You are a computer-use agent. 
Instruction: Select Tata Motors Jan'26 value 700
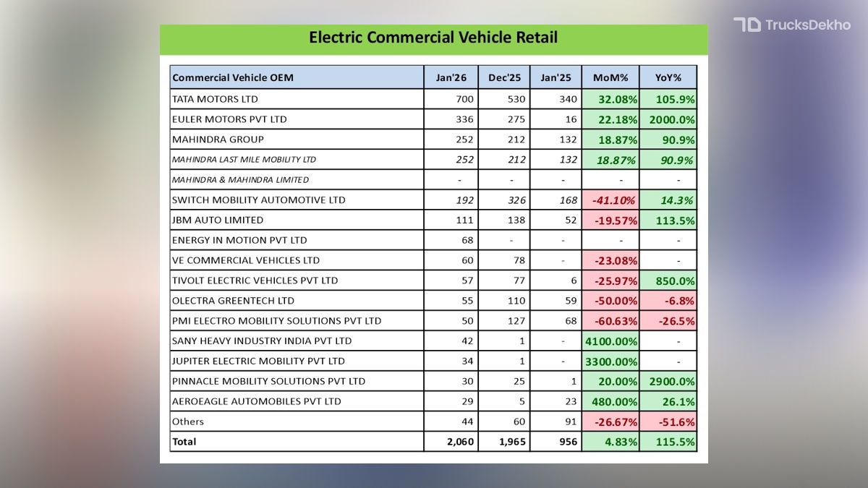coord(464,99)
